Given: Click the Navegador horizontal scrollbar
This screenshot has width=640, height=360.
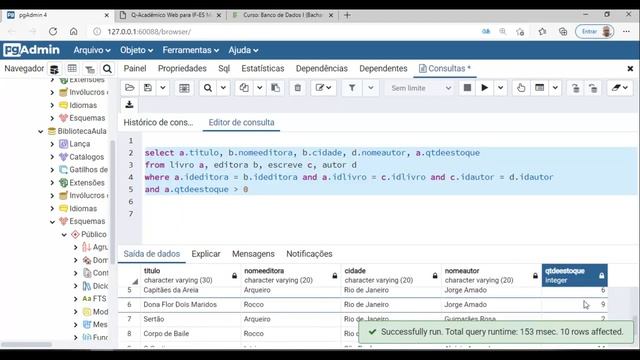Looking at the screenshot, I should 27,345.
